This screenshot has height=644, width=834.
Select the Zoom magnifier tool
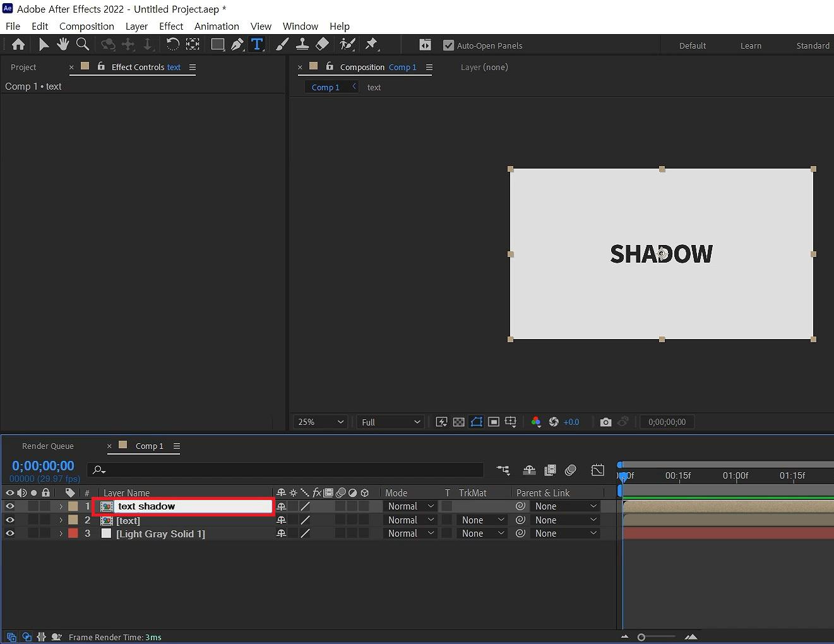(83, 44)
